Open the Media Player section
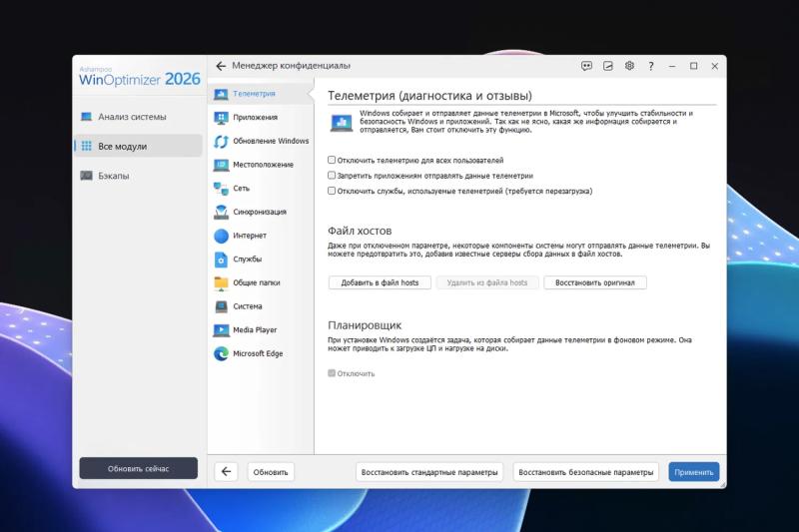Image resolution: width=799 pixels, height=532 pixels. click(261, 330)
